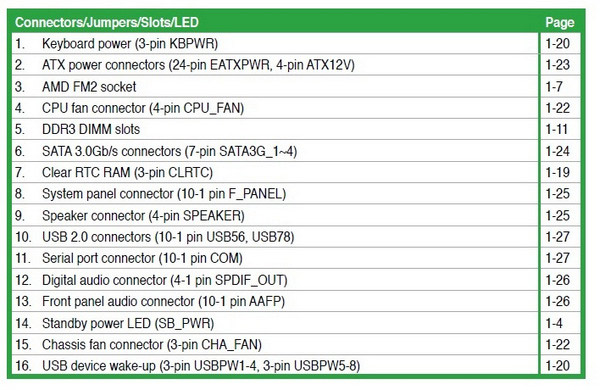Select Front panel audio connector AAFP

(275, 302)
